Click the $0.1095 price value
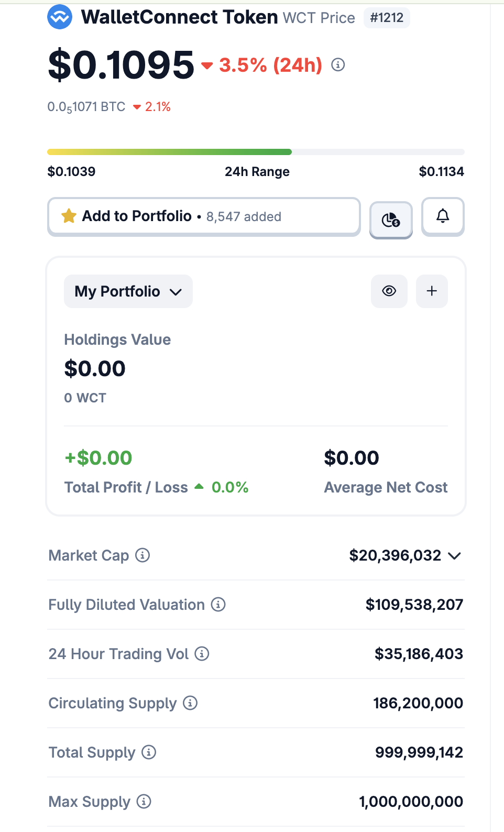The width and height of the screenshot is (504, 832). pos(121,65)
